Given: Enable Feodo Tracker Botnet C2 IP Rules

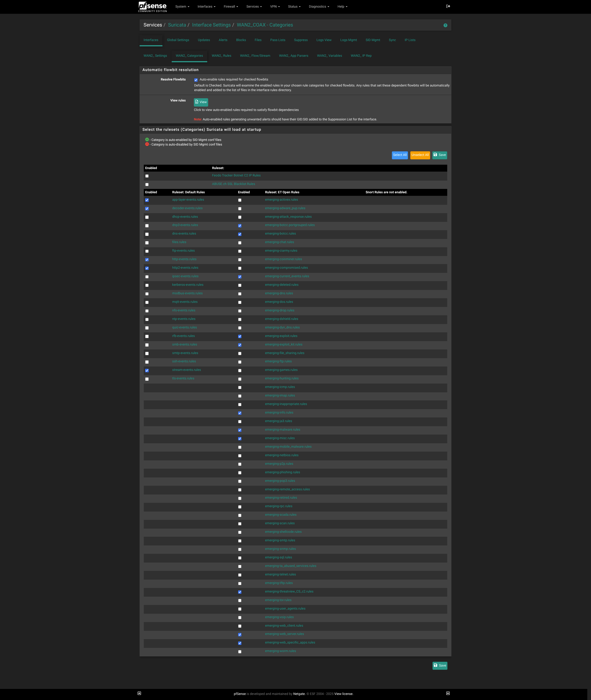Looking at the screenshot, I should 147,176.
